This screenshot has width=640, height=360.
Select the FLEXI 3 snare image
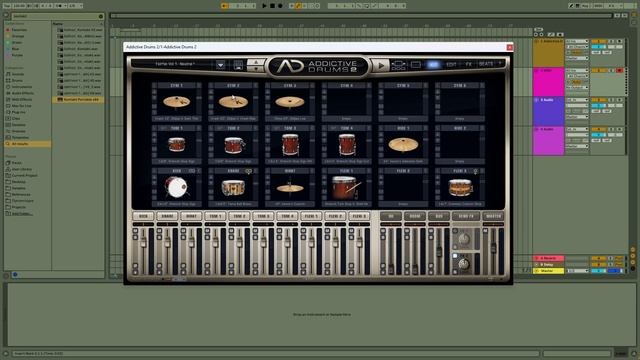pos(460,188)
